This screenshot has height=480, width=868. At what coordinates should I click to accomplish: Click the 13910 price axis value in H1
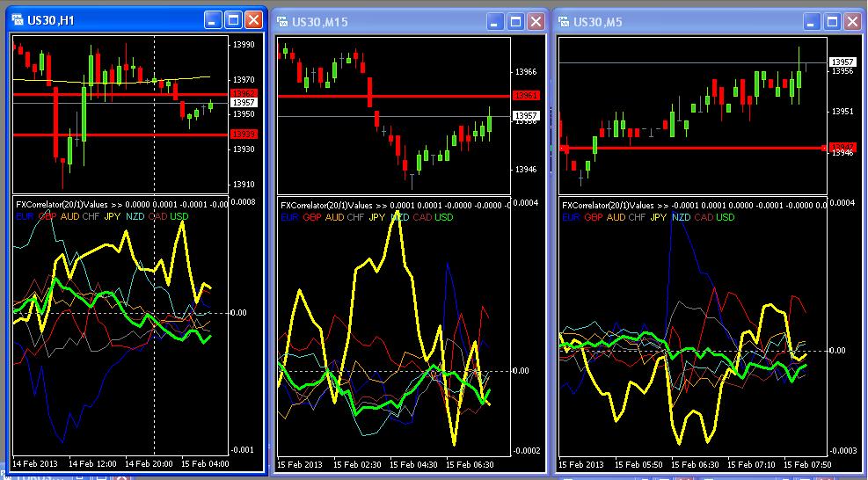pos(244,185)
